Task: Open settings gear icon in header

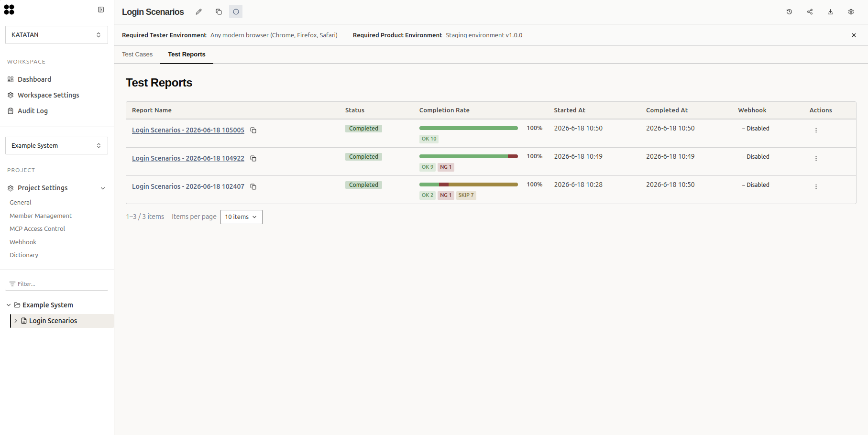Action: tap(851, 11)
